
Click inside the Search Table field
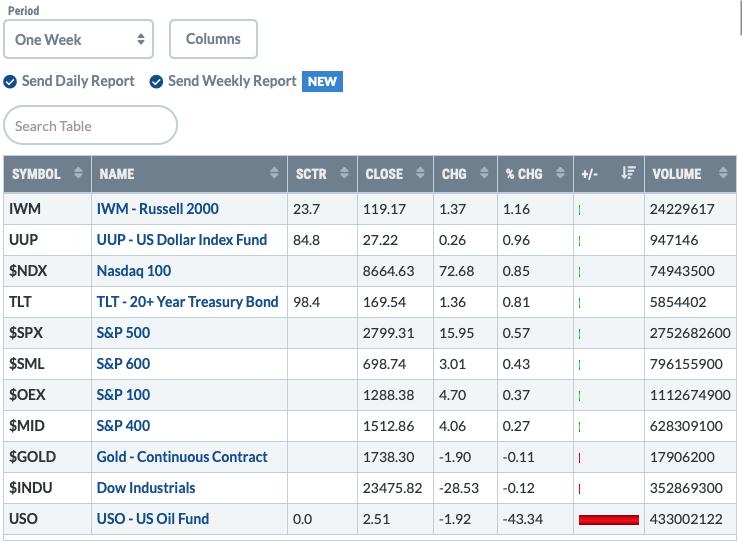tap(90, 125)
